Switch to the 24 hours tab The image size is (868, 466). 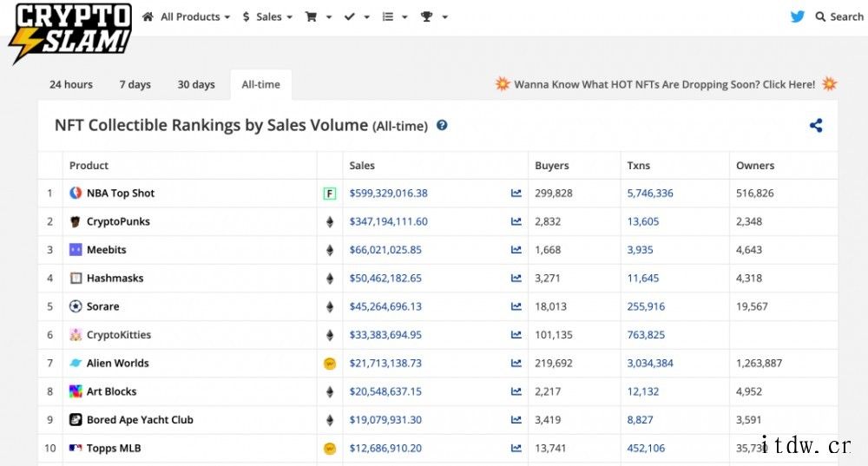point(71,85)
